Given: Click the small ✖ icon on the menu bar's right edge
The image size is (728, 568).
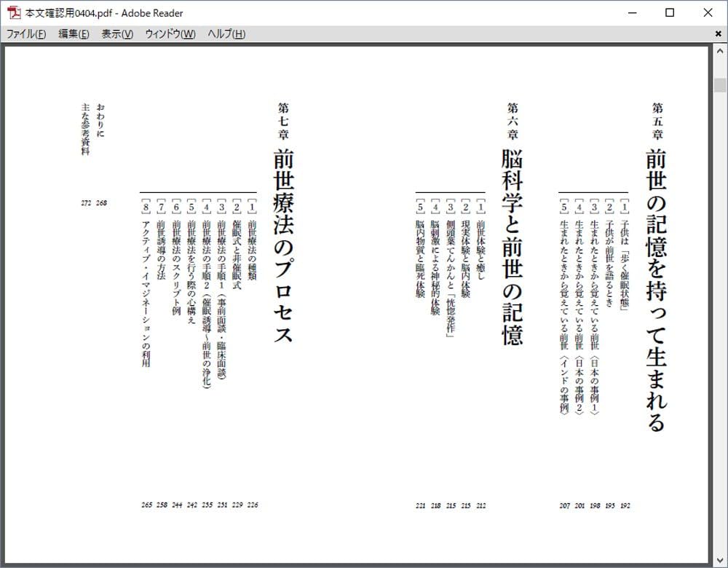Looking at the screenshot, I should pos(717,33).
